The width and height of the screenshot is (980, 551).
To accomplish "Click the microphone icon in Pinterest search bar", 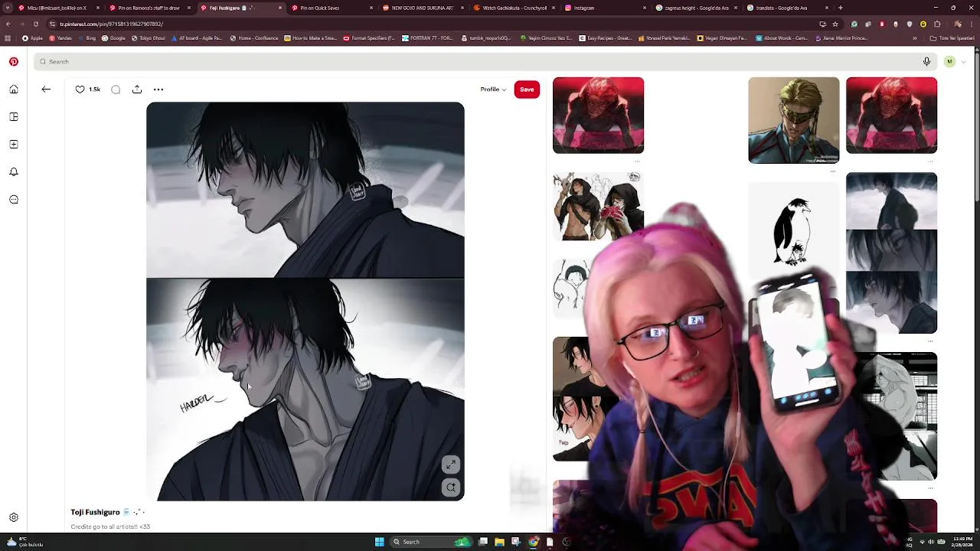I will [x=926, y=61].
